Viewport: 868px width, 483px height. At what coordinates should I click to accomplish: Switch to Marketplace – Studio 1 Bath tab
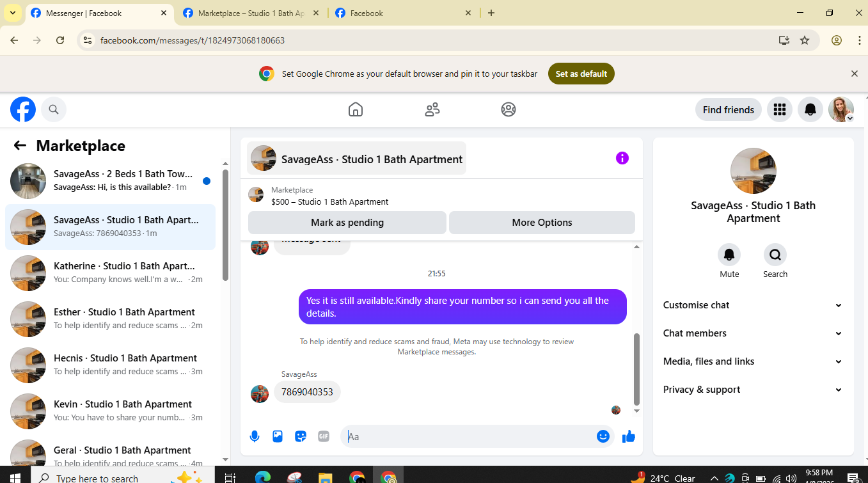pos(251,13)
